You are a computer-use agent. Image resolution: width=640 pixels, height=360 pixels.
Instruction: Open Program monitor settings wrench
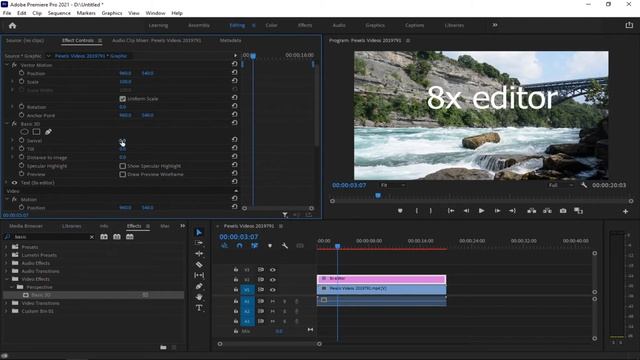[x=584, y=185]
